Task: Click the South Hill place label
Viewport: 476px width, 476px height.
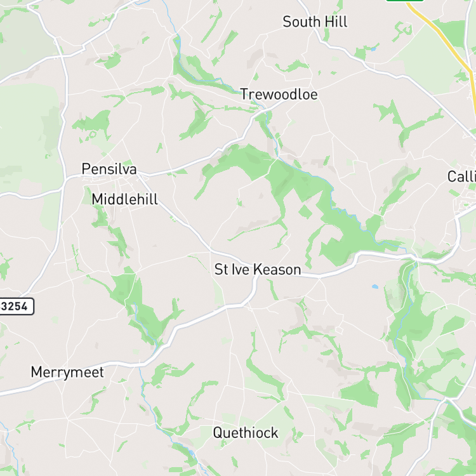Action: point(315,22)
